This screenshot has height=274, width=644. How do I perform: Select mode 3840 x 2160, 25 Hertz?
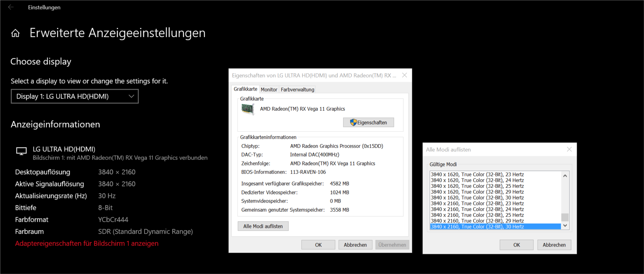click(495, 215)
